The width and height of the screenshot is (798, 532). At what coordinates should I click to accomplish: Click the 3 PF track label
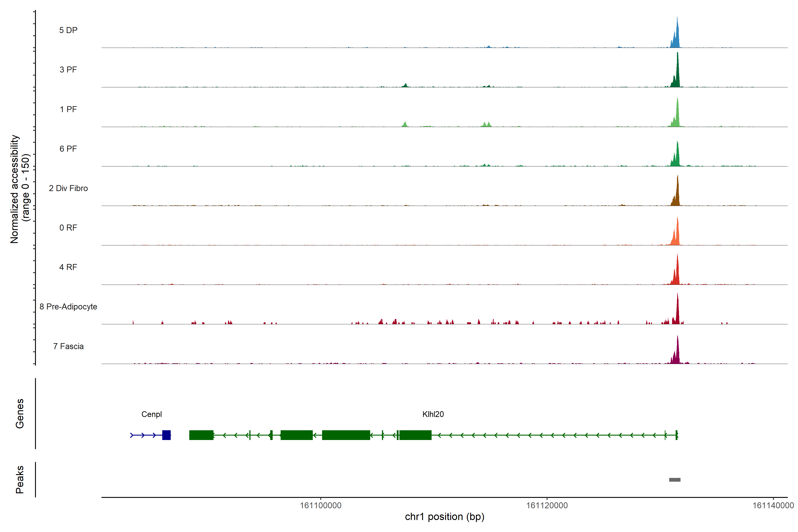coord(68,70)
